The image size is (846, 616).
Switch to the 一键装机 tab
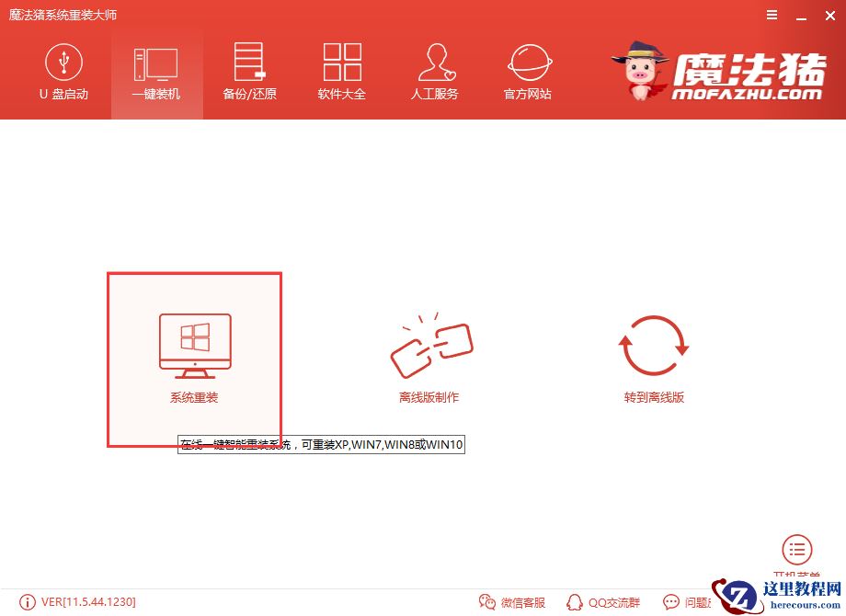tap(155, 72)
